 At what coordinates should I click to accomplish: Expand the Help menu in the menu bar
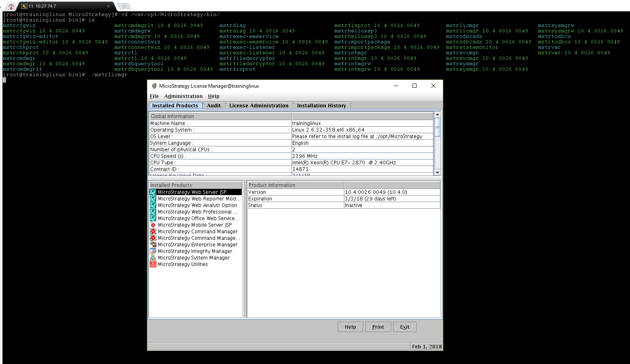[x=213, y=96]
